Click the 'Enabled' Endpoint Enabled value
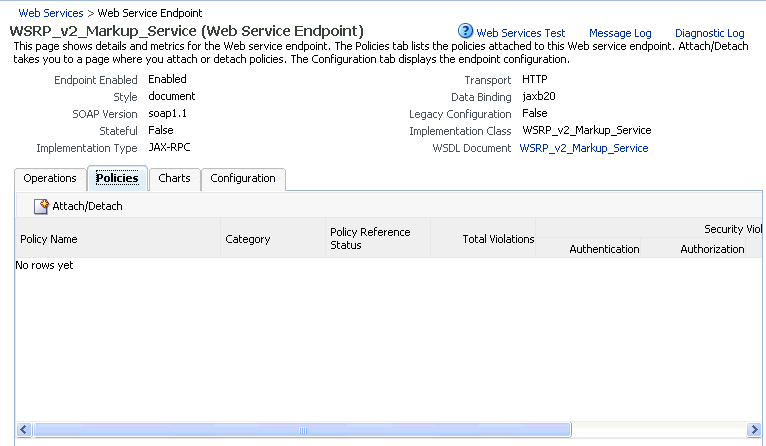The image size is (766, 446). click(168, 79)
